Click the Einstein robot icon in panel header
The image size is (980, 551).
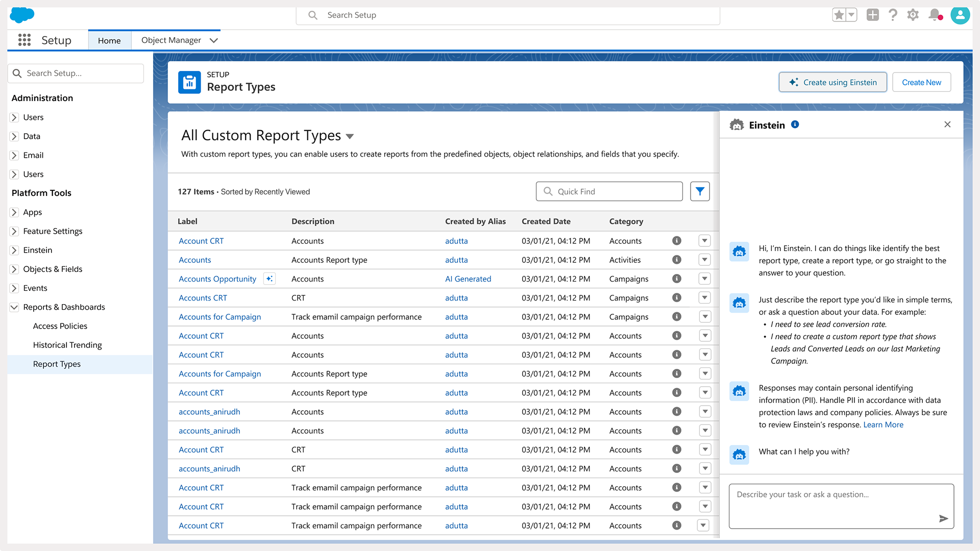coord(737,125)
